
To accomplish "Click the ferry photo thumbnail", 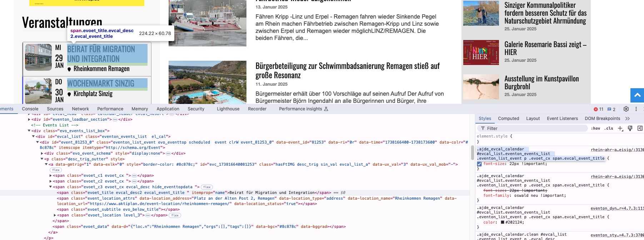I will point(207,23).
